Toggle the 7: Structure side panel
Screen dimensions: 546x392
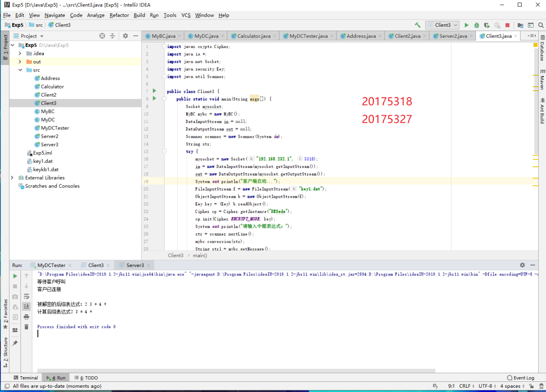pos(5,352)
